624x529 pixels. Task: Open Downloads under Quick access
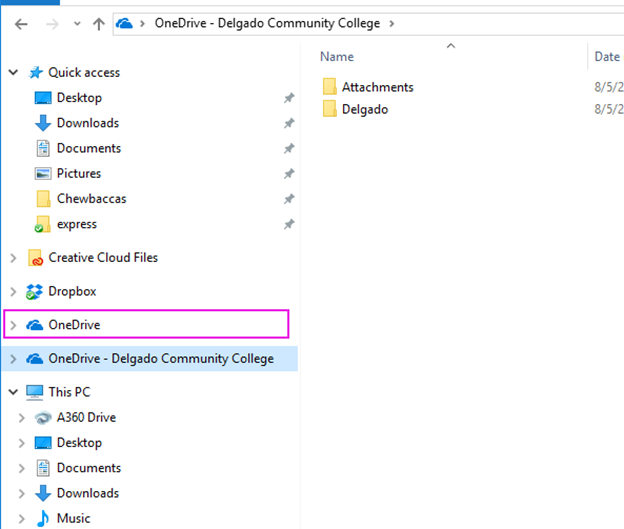tap(88, 123)
